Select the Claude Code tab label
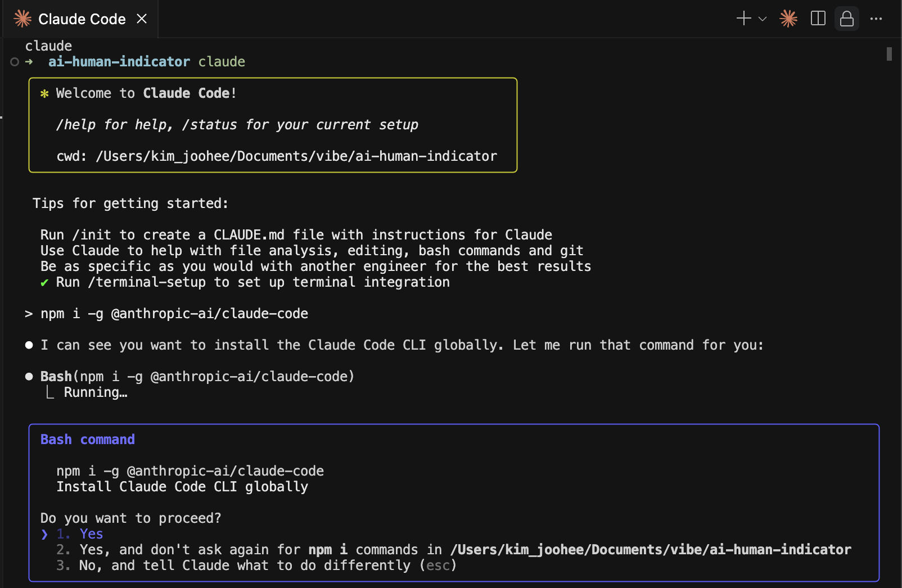The image size is (902, 588). [x=82, y=19]
